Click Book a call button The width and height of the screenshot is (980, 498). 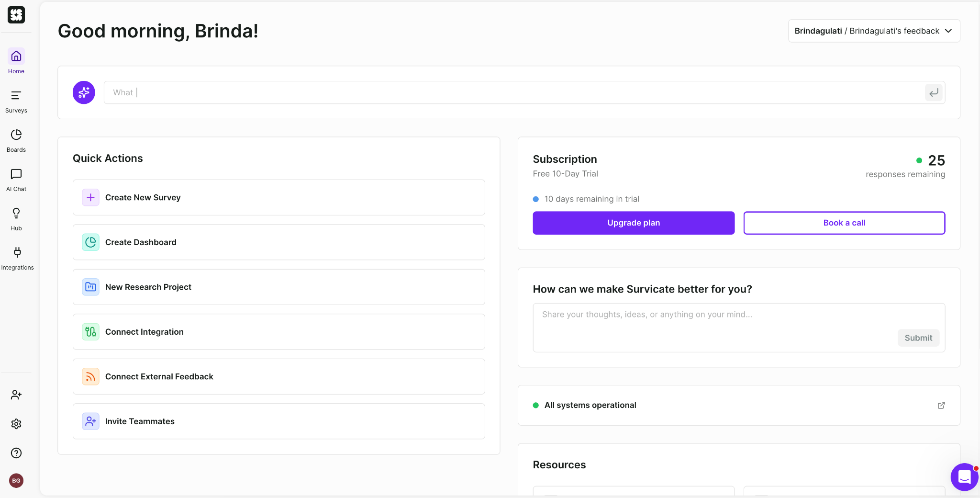pos(844,223)
